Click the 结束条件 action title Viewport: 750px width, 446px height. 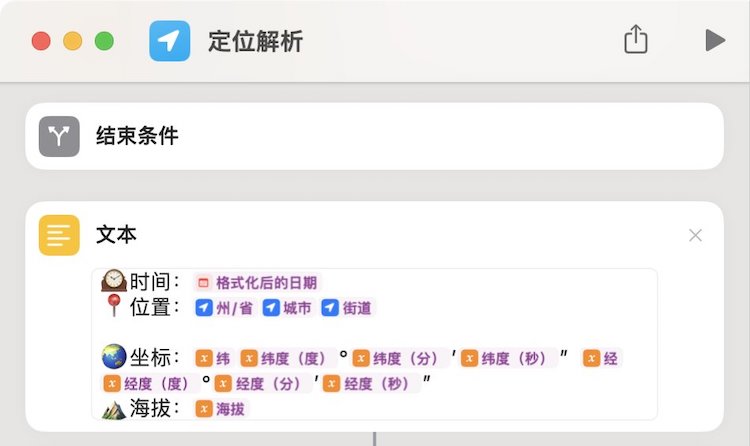tap(137, 136)
